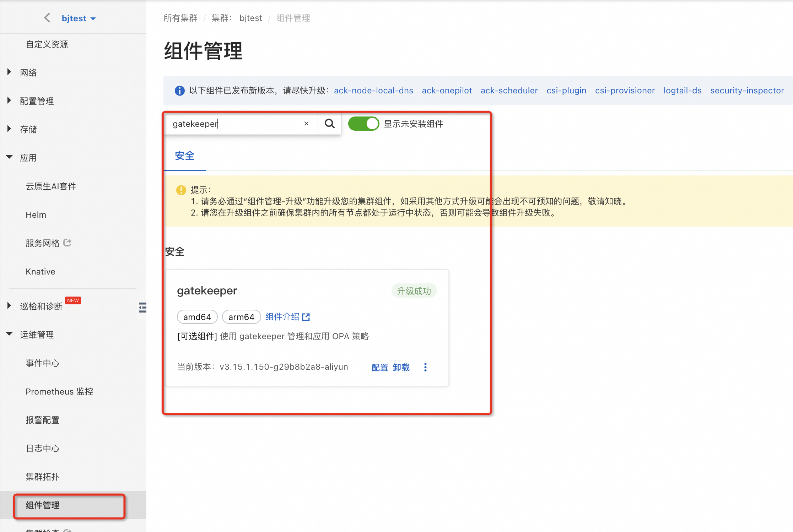The image size is (793, 532).
Task: Clear the gatekeeper search text
Action: [306, 124]
